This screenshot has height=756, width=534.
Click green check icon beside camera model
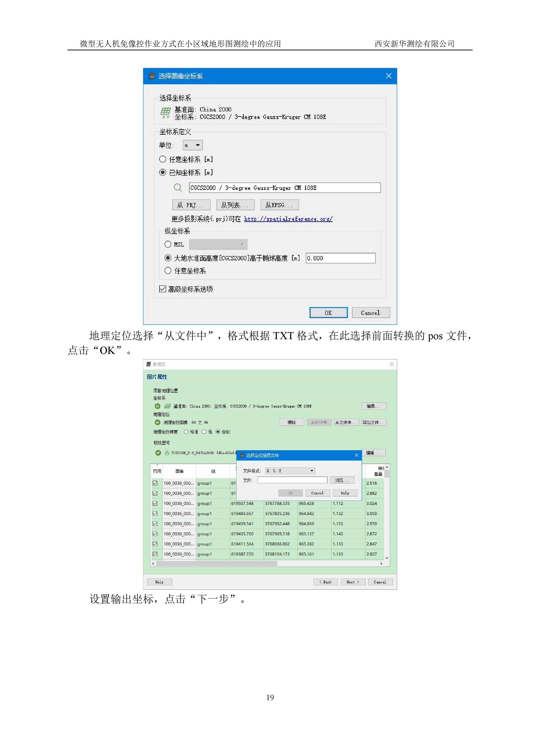coord(158,453)
